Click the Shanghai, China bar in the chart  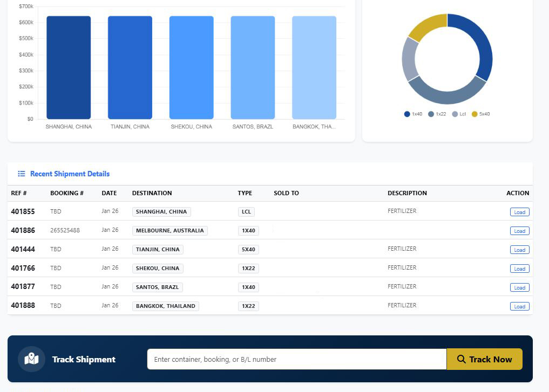[x=69, y=67]
